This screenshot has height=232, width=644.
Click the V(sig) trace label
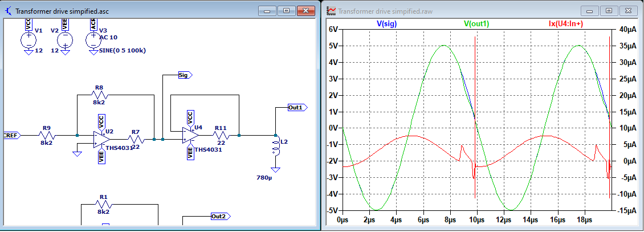pyautogui.click(x=387, y=24)
